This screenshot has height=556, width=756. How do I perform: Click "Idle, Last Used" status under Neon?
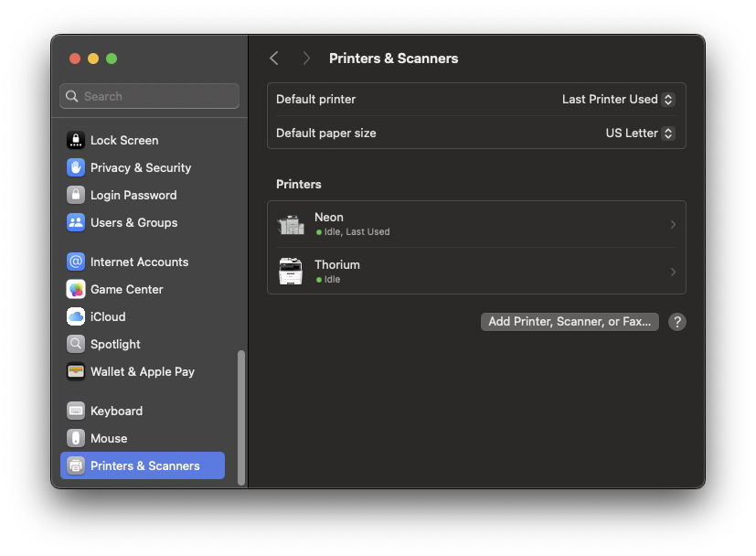[x=357, y=232]
